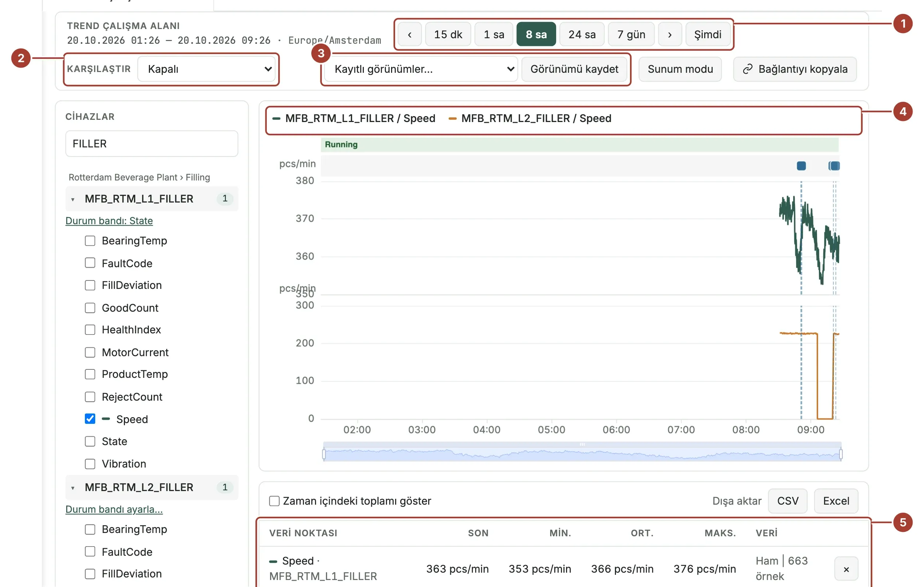
Task: Enable the Vibration checkbox
Action: point(90,464)
